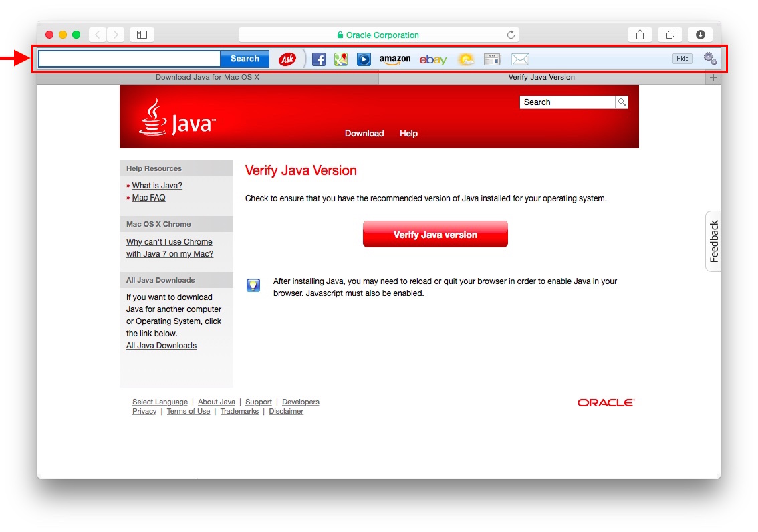Click the lightbulb tip icon
Viewport: 758px width, 532px height.
pos(253,285)
